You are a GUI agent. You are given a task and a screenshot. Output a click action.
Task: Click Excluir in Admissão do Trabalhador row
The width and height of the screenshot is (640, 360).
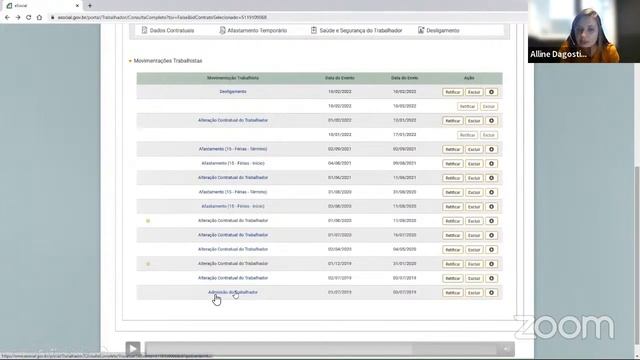click(x=474, y=293)
